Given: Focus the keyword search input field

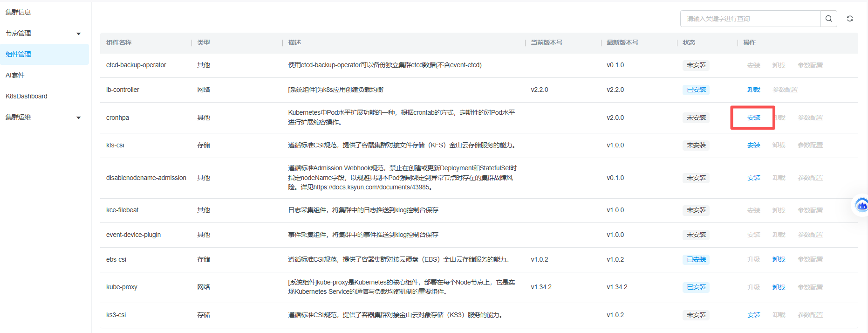Looking at the screenshot, I should coord(751,19).
